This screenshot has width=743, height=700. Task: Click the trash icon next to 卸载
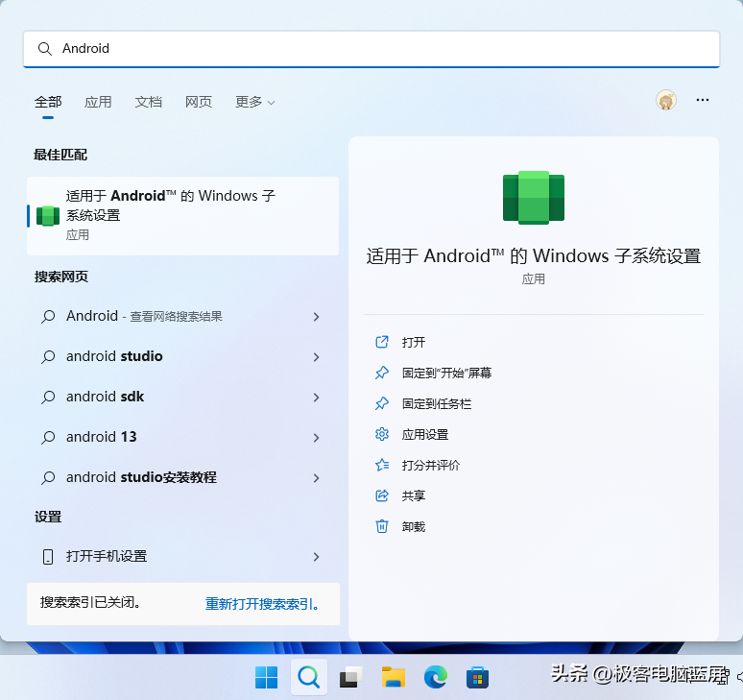tap(382, 526)
